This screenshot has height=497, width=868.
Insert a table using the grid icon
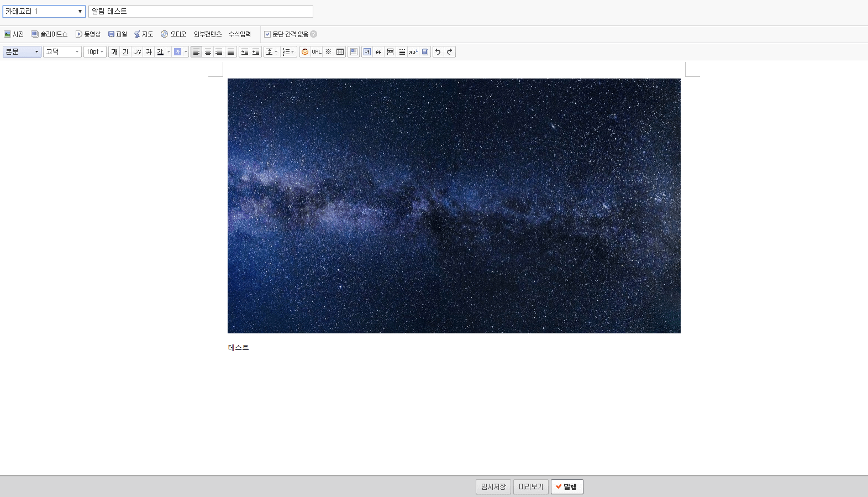340,52
